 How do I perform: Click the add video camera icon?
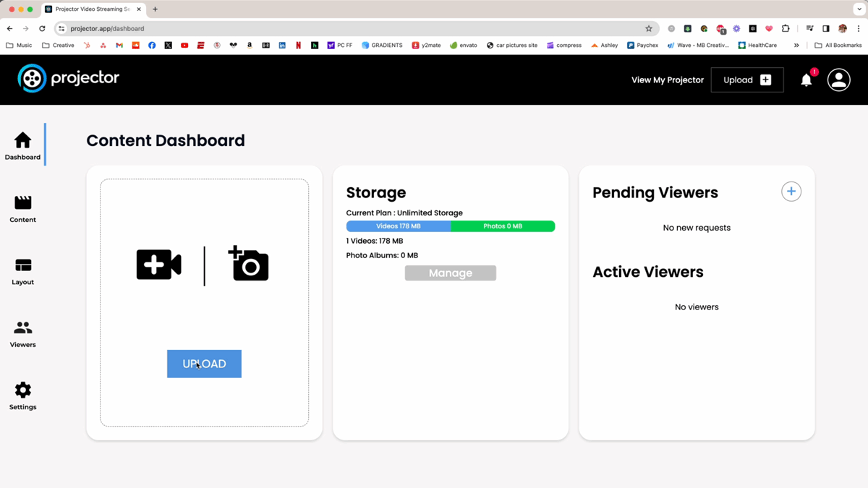(159, 265)
